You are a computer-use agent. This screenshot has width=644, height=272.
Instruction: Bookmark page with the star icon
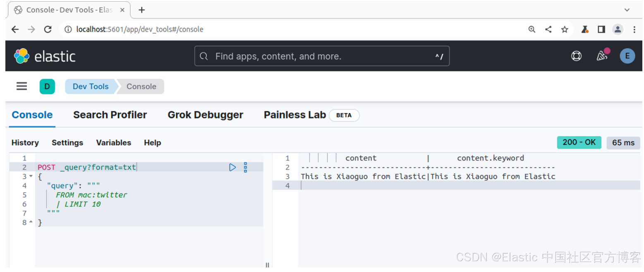(565, 29)
